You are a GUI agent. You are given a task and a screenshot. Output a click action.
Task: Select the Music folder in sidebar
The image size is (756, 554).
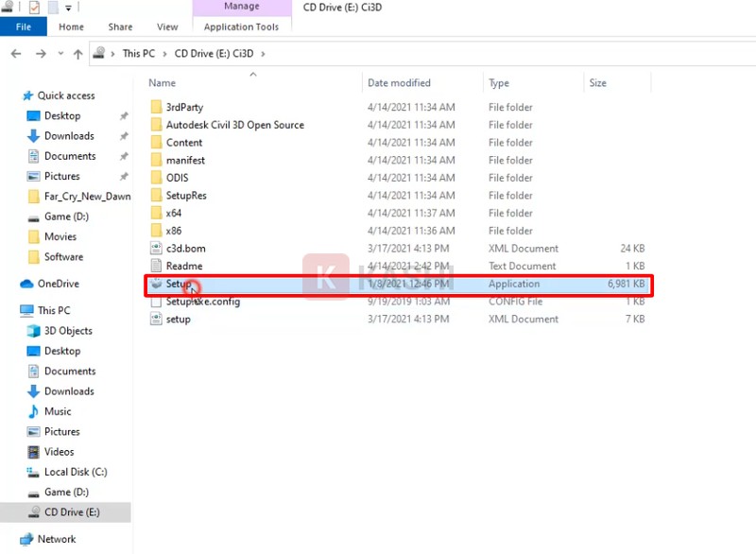pyautogui.click(x=58, y=411)
